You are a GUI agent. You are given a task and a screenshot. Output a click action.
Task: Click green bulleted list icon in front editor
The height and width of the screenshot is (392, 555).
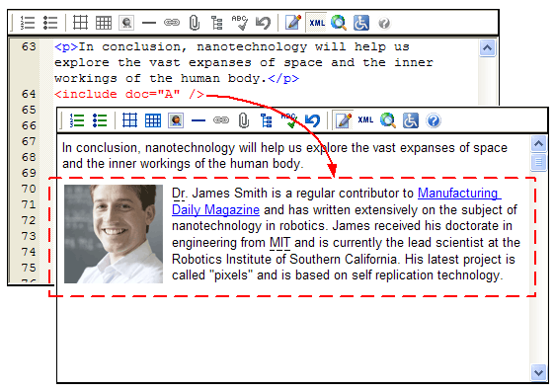coord(100,120)
